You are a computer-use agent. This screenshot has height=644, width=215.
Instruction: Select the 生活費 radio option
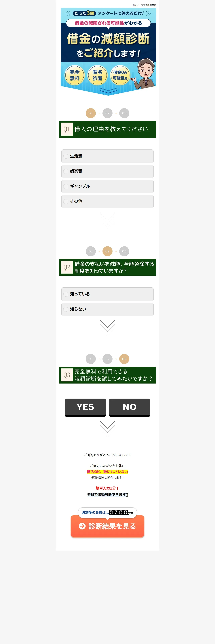[x=107, y=156]
